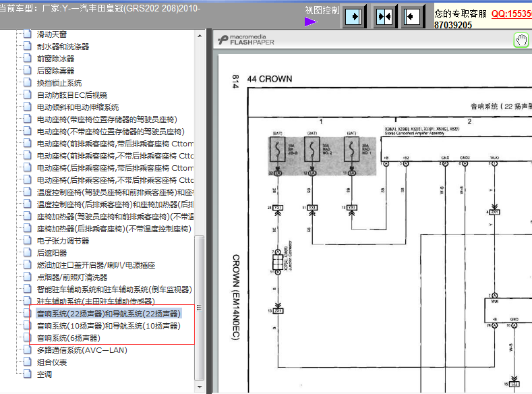Image resolution: width=532 pixels, height=394 pixels.
Task: Open 音响系统(6扬声器) diagram
Action: tap(69, 338)
